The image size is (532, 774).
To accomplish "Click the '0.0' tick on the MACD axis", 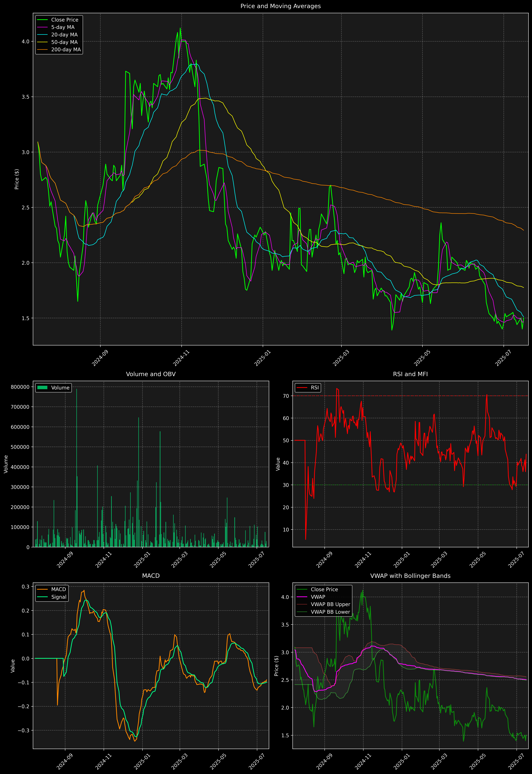I will (26, 658).
